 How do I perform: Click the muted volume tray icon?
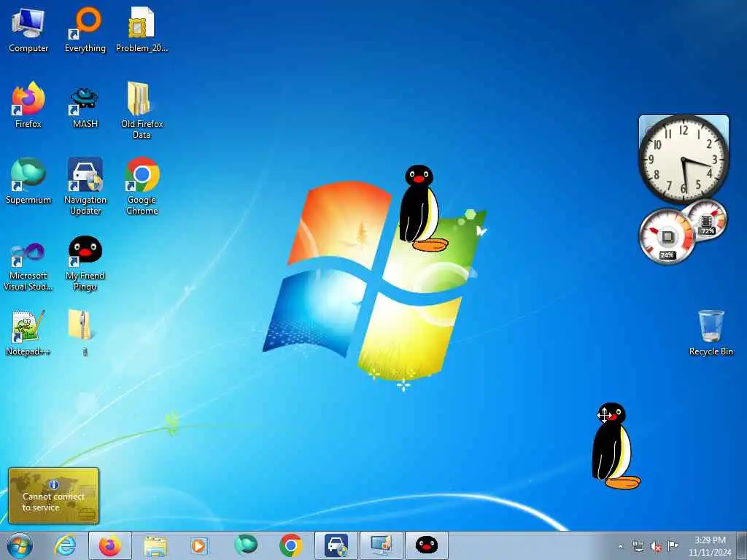tap(656, 546)
